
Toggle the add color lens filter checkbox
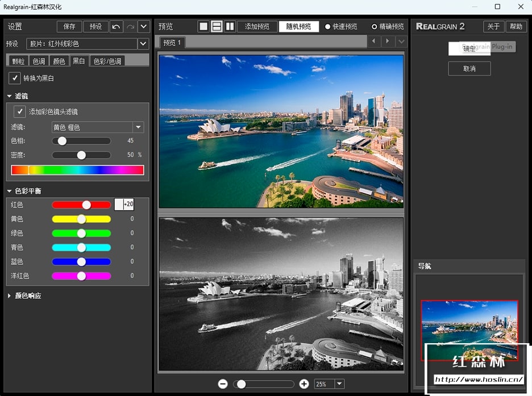(20, 112)
